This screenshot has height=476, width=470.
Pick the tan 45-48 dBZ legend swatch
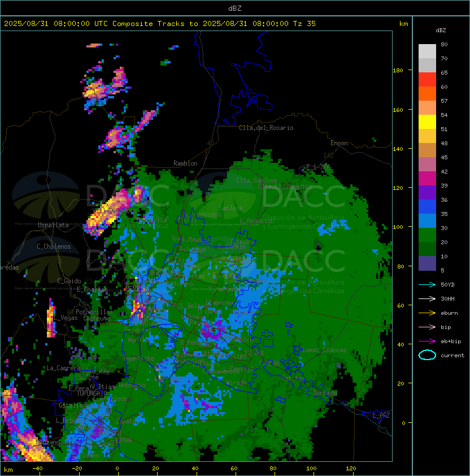point(427,150)
